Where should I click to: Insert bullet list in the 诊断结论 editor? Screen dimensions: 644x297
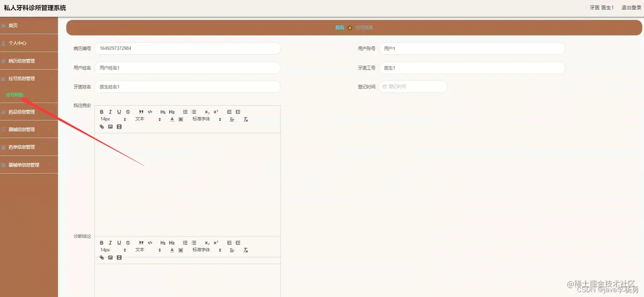click(194, 243)
